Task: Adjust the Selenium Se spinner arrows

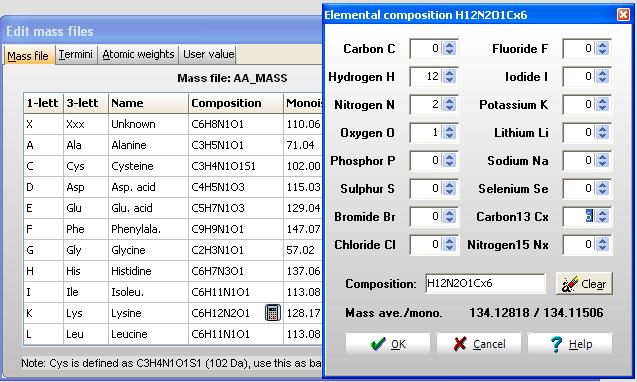Action: 602,189
